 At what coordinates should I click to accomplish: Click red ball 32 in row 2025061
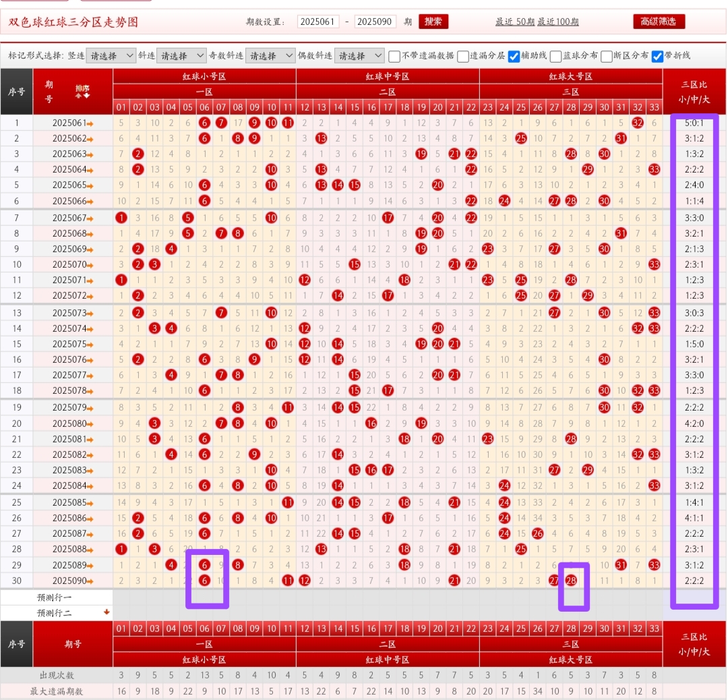pyautogui.click(x=637, y=123)
